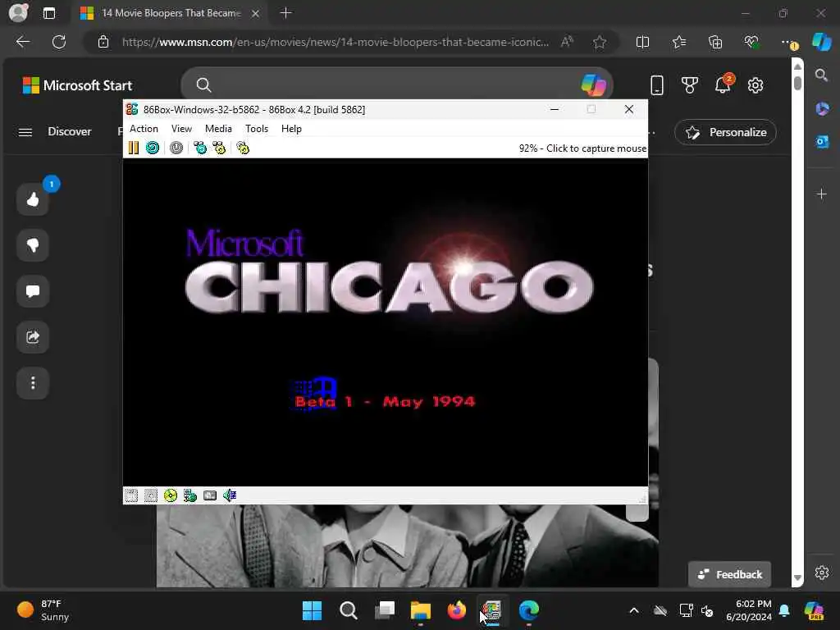Viewport: 840px width, 630px height.
Task: Go back in Edge browser
Action: click(23, 42)
